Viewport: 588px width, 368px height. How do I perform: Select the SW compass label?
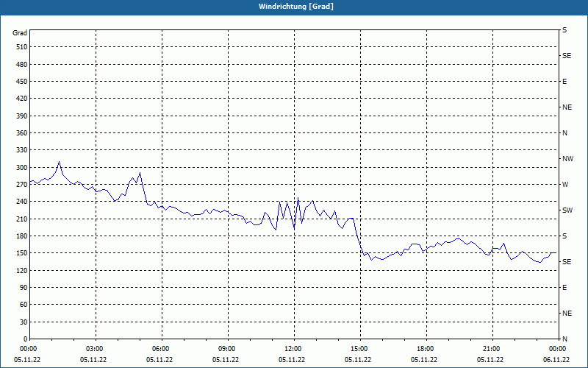567,210
